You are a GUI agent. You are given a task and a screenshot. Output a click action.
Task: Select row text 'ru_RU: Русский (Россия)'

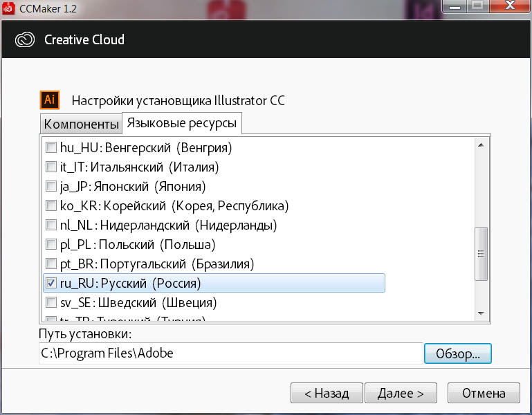tap(130, 283)
